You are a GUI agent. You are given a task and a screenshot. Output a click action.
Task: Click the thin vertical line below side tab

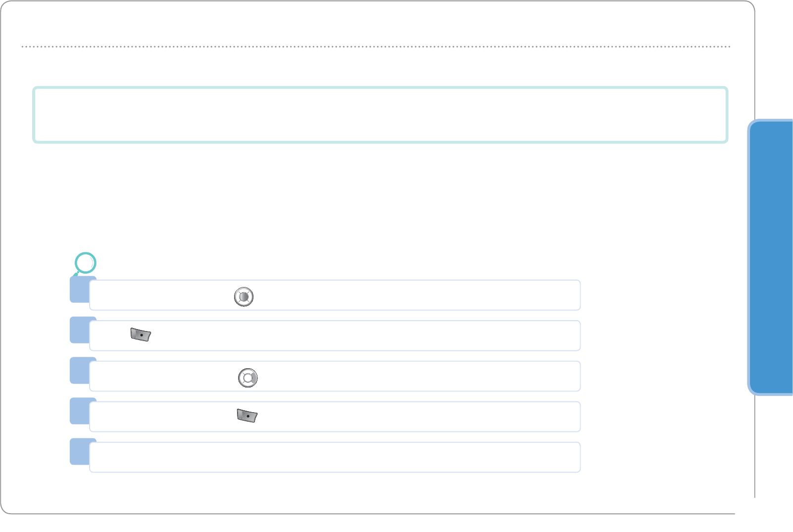click(x=755, y=445)
